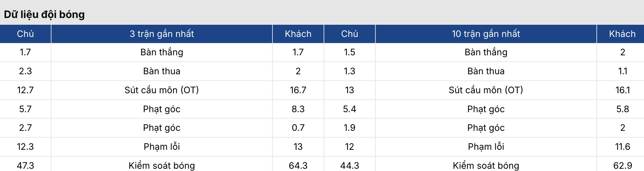Click "Bàn thắng" under 3 trận gần nhất

[x=161, y=52]
